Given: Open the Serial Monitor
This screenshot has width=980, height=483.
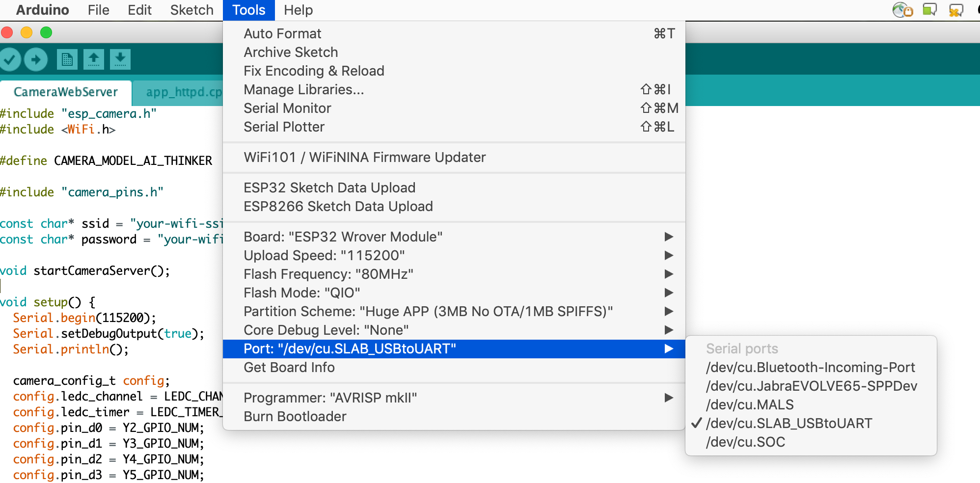Looking at the screenshot, I should click(454, 108).
